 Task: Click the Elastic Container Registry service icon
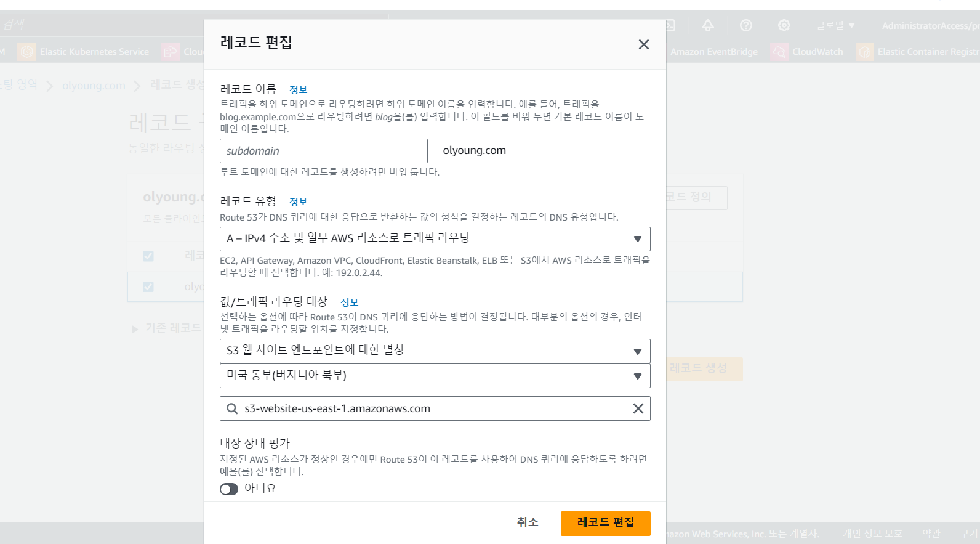tap(865, 52)
